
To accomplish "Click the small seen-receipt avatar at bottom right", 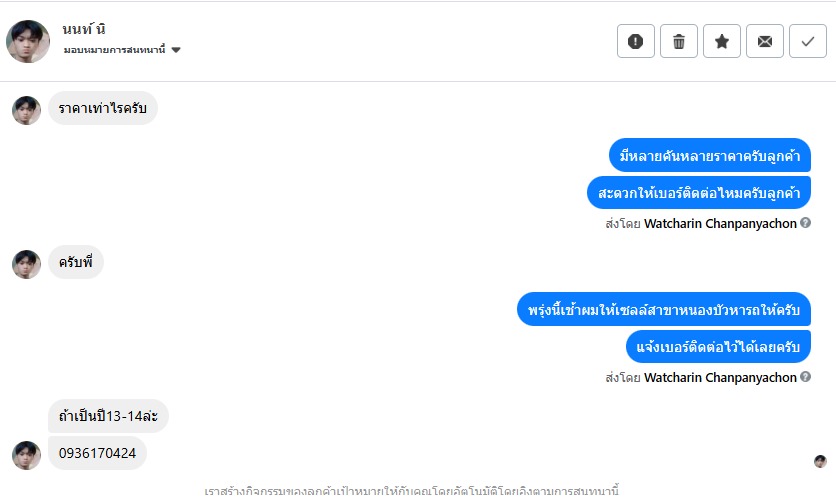I will click(x=820, y=461).
